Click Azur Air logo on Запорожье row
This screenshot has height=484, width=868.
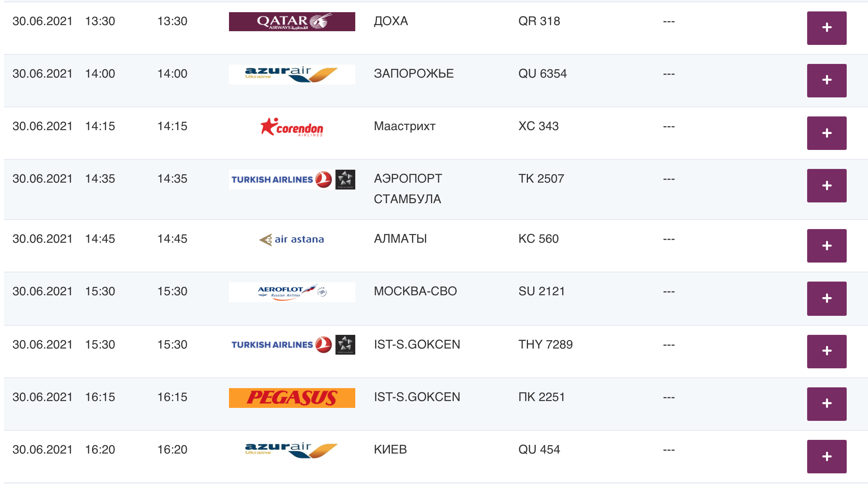click(292, 74)
